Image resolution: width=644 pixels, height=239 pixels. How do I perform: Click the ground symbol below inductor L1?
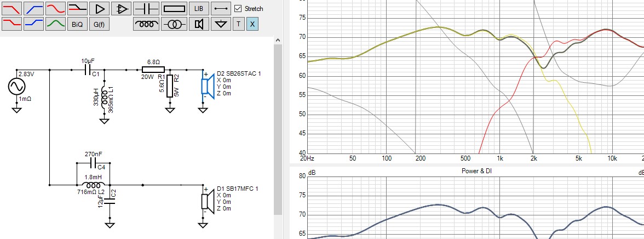pos(104,121)
